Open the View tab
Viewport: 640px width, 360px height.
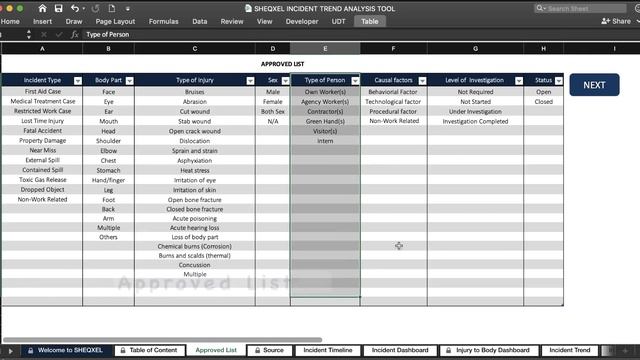pyautogui.click(x=264, y=21)
